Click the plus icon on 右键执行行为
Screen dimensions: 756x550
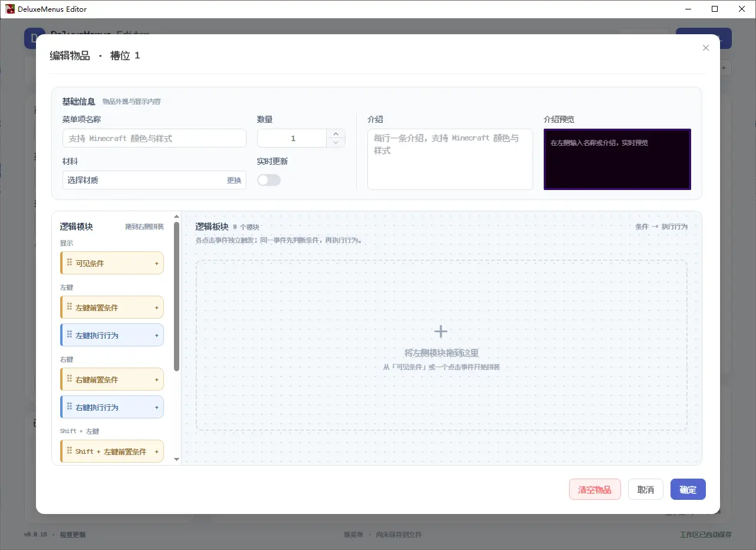(x=157, y=407)
